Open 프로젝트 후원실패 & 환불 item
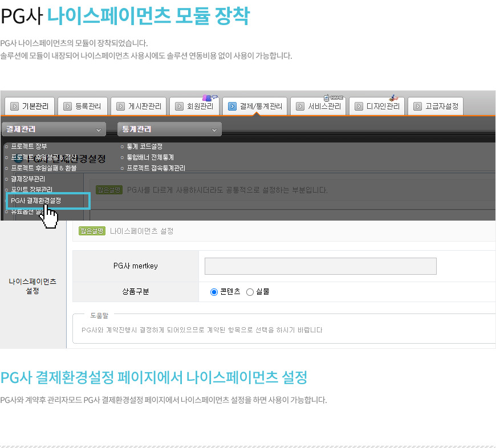496x448 pixels. coord(44,168)
